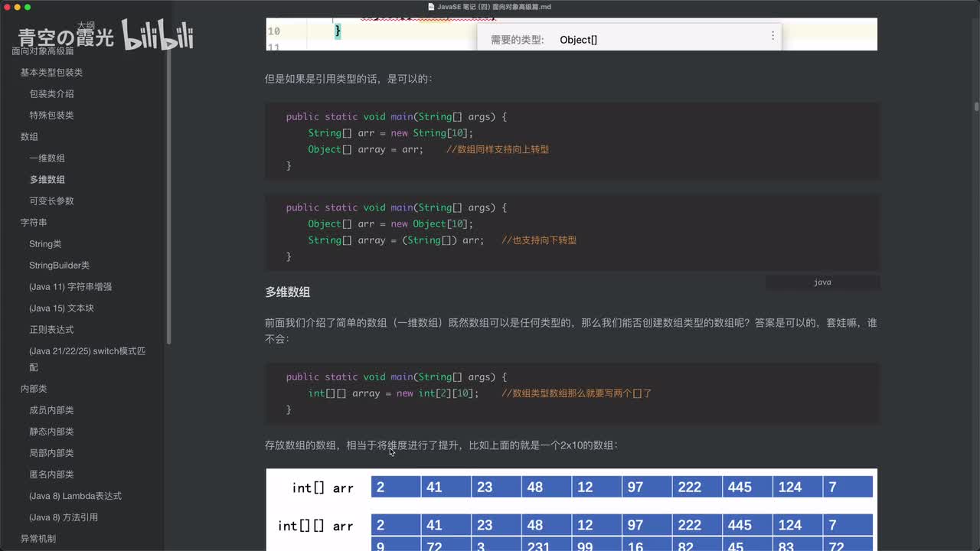Select the 数组 outline heading
The height and width of the screenshot is (551, 980).
tap(29, 137)
